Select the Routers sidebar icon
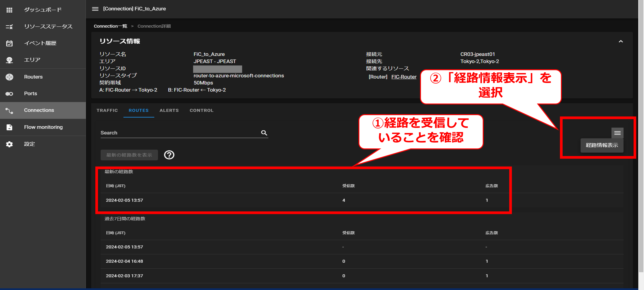644x290 pixels. click(9, 77)
